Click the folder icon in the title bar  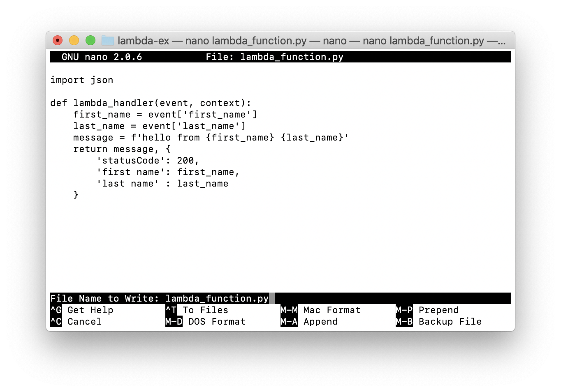[107, 40]
